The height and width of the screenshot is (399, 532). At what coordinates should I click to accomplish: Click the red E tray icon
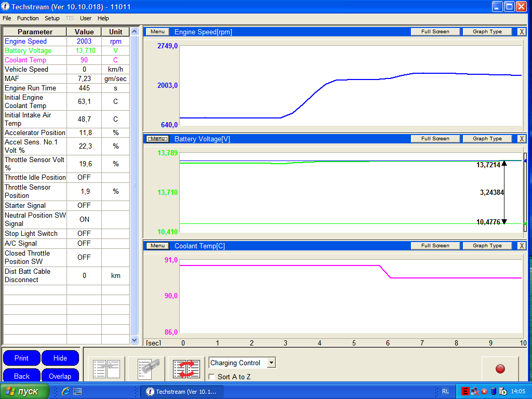[465, 392]
